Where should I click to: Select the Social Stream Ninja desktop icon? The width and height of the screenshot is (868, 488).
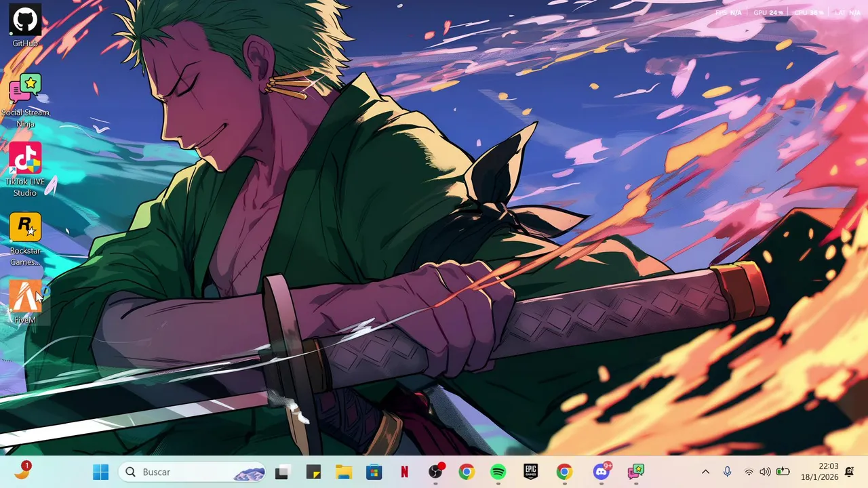pos(25,100)
